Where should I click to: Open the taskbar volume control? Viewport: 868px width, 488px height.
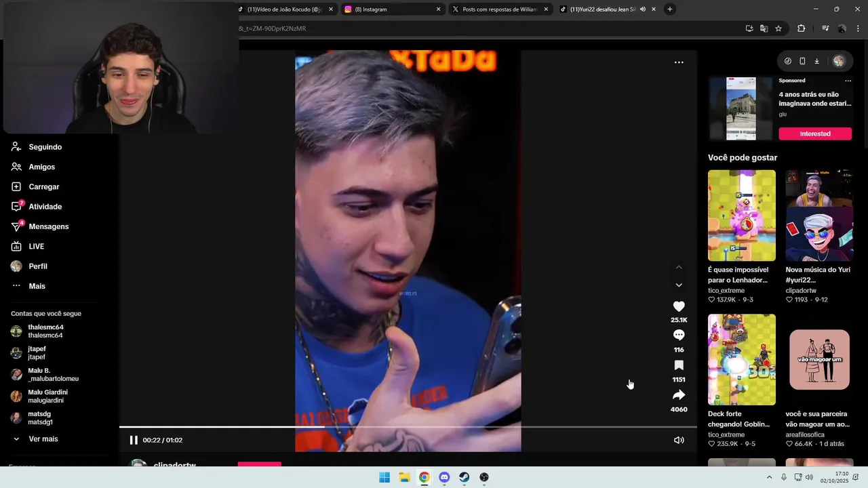(x=809, y=477)
